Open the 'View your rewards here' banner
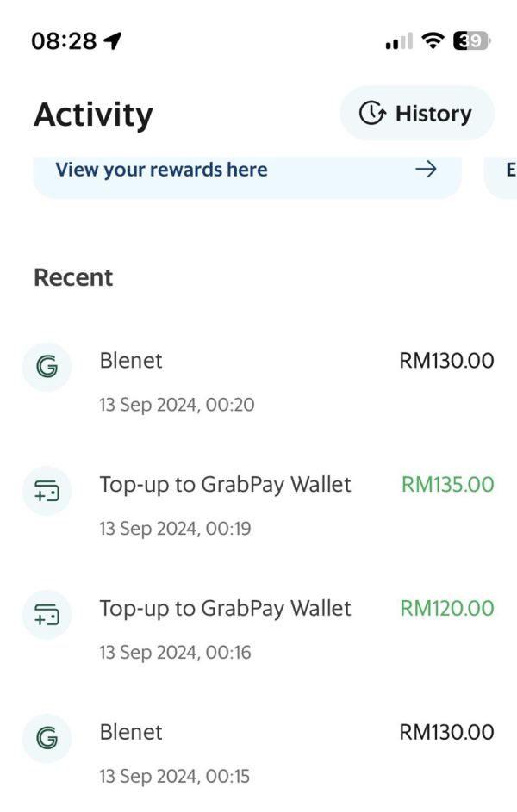 (x=161, y=170)
